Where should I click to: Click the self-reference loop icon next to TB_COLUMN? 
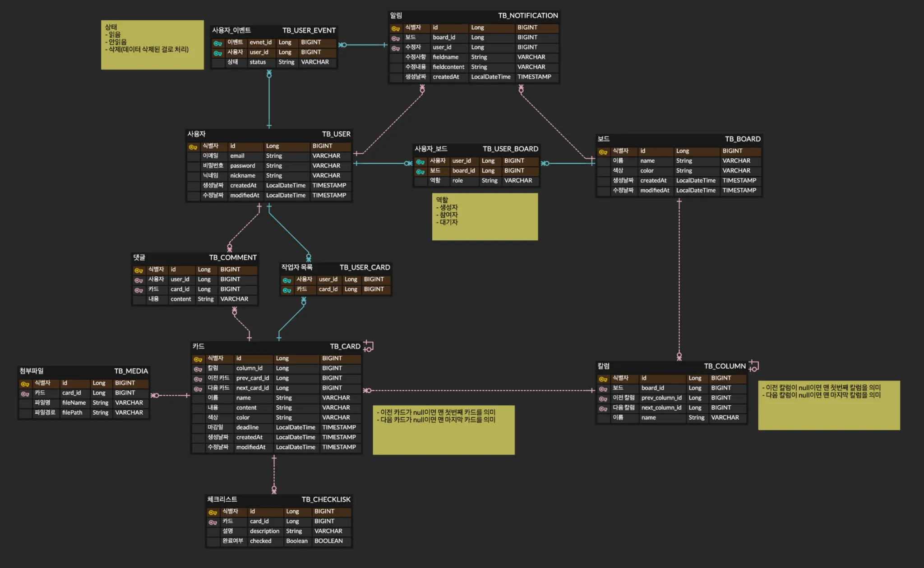click(753, 366)
